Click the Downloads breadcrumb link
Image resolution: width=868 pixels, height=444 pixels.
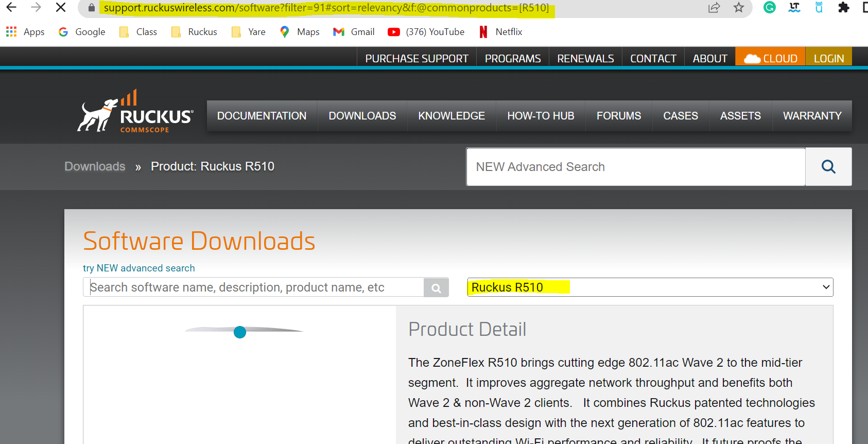[x=95, y=166]
